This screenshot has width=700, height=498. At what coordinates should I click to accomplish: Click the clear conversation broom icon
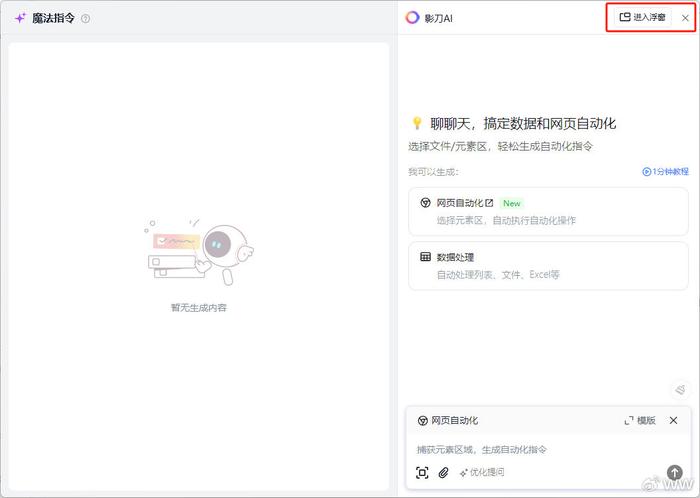(x=680, y=390)
